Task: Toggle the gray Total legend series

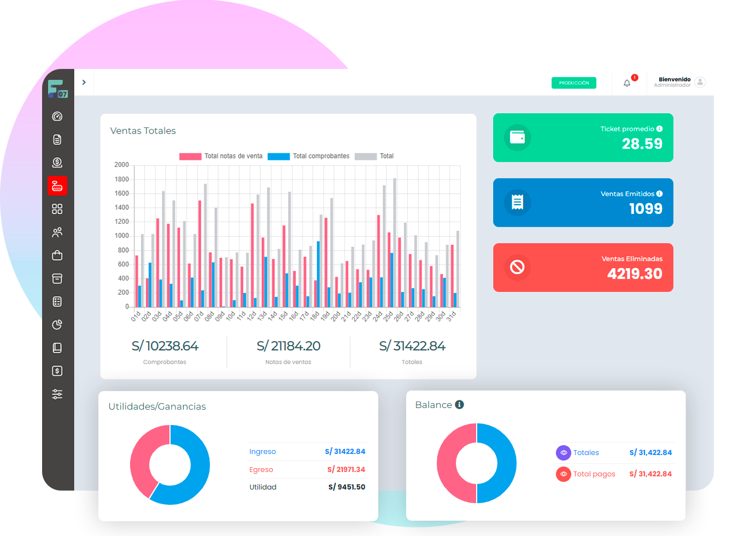Action: (374, 156)
